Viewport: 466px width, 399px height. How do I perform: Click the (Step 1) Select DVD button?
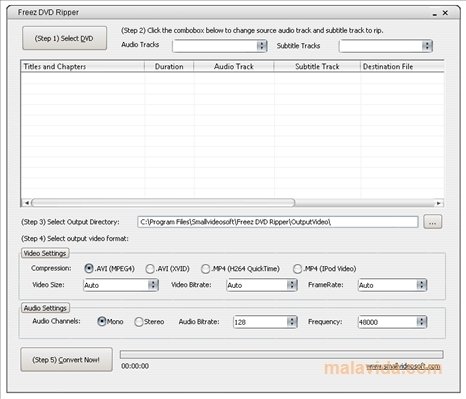tap(65, 38)
